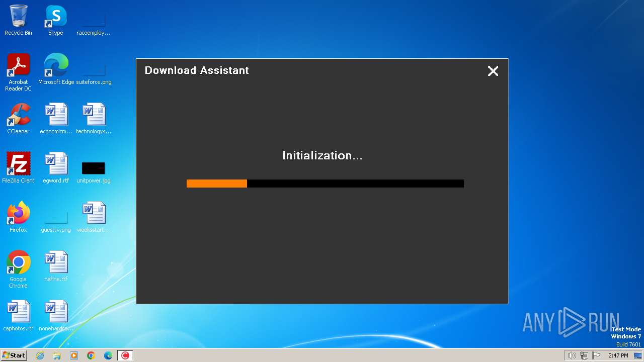Screen dimensions: 644x362
Task: Open the network icon in system tray
Action: 584,355
